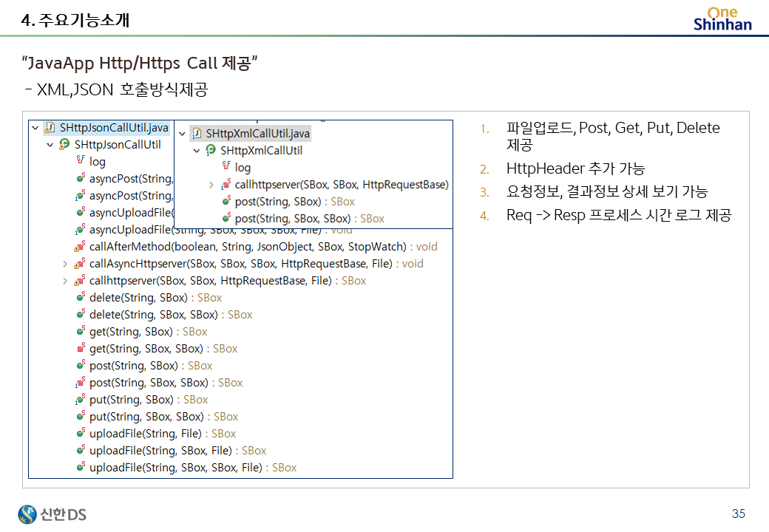Select log field under SHttpXmlCallUtil
769x532 pixels.
coord(243,168)
